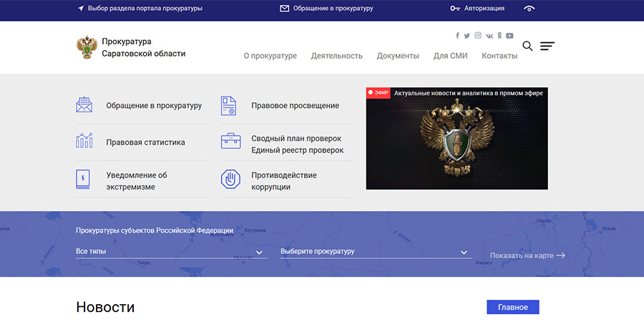Open the VK social icon
This screenshot has width=644, height=322.
489,36
